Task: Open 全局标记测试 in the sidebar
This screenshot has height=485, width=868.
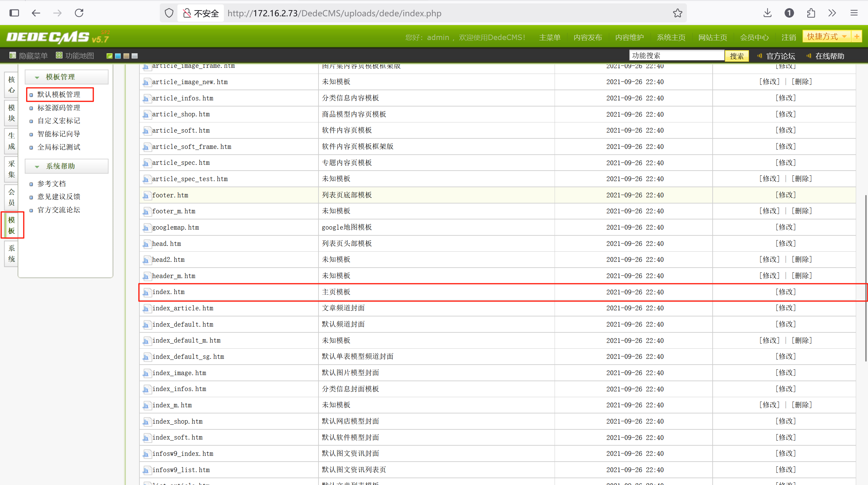Action: pyautogui.click(x=59, y=147)
